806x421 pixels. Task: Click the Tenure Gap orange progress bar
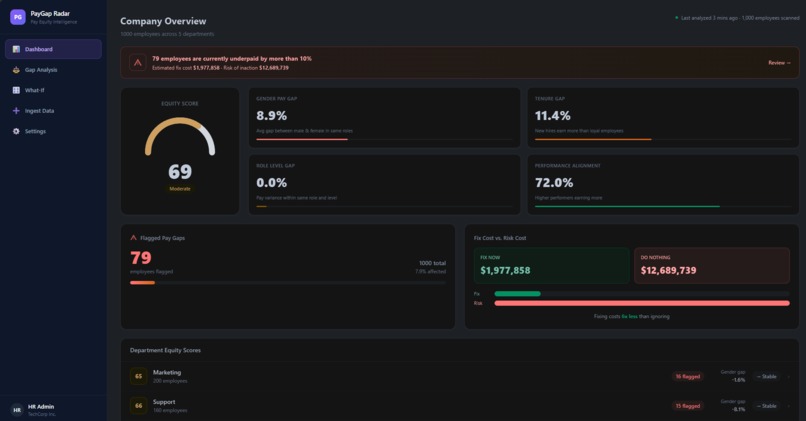tap(593, 139)
